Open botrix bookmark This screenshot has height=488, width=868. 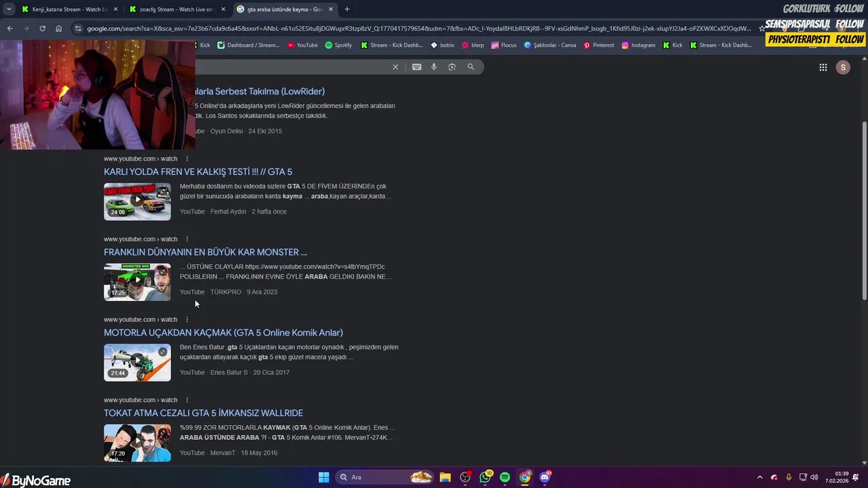tap(442, 45)
